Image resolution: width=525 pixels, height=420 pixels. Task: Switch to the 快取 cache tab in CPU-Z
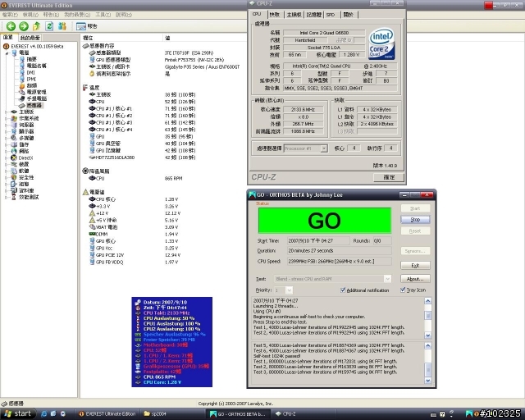click(x=274, y=15)
